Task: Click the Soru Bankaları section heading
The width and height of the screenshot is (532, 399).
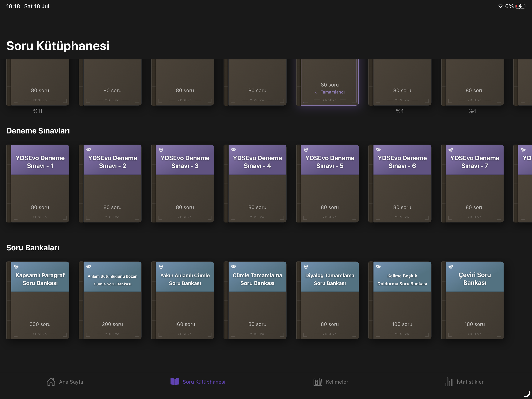Action: (33, 248)
